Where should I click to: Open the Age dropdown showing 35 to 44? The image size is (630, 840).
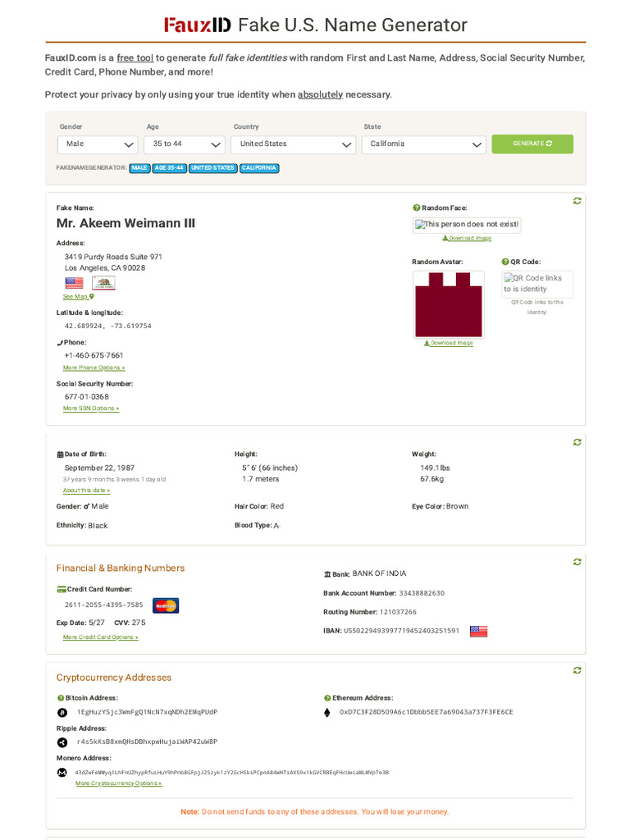coord(185,144)
